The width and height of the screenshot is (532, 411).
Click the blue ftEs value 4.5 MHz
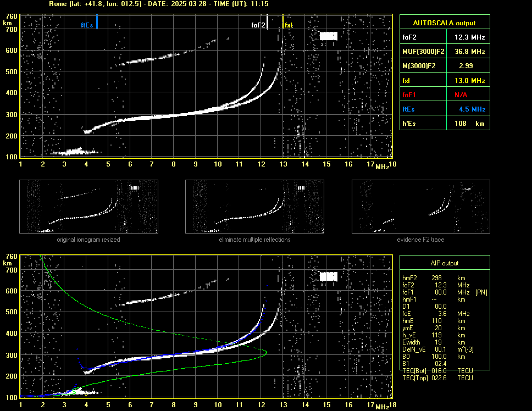click(472, 109)
